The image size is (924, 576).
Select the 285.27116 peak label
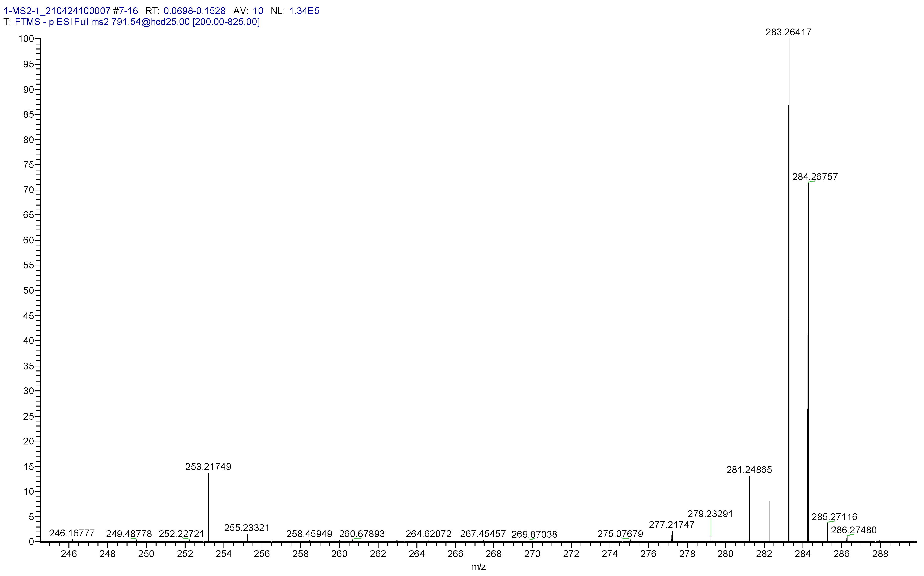[x=834, y=517]
